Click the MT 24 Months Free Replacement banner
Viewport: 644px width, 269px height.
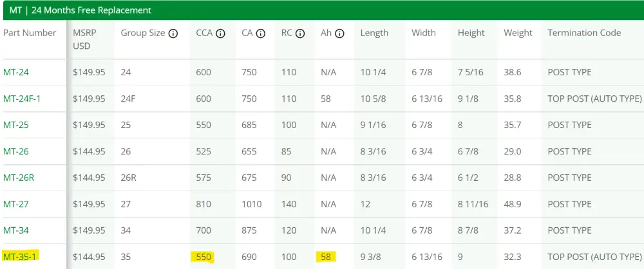[x=80, y=10]
